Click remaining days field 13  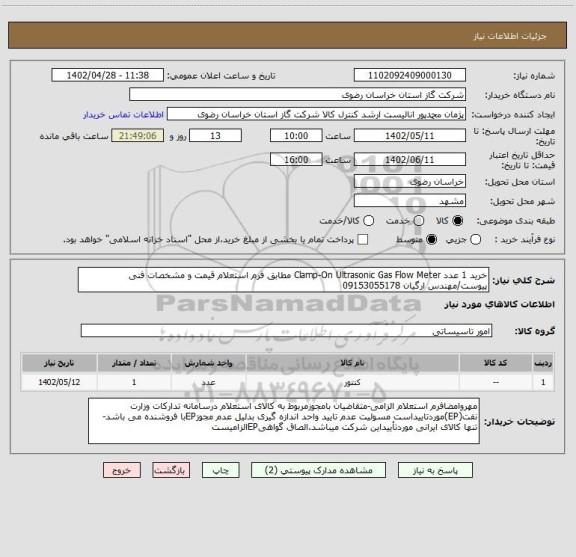[x=215, y=136]
